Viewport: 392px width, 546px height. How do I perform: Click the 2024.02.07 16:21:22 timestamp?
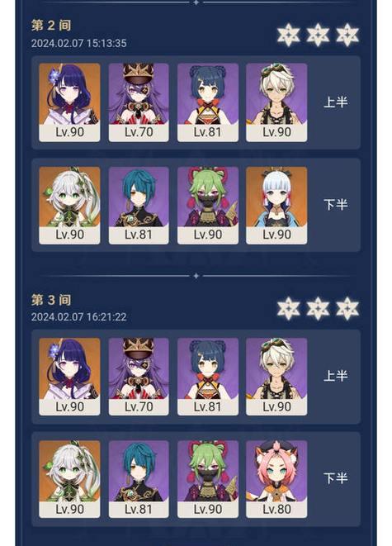pyautogui.click(x=79, y=317)
